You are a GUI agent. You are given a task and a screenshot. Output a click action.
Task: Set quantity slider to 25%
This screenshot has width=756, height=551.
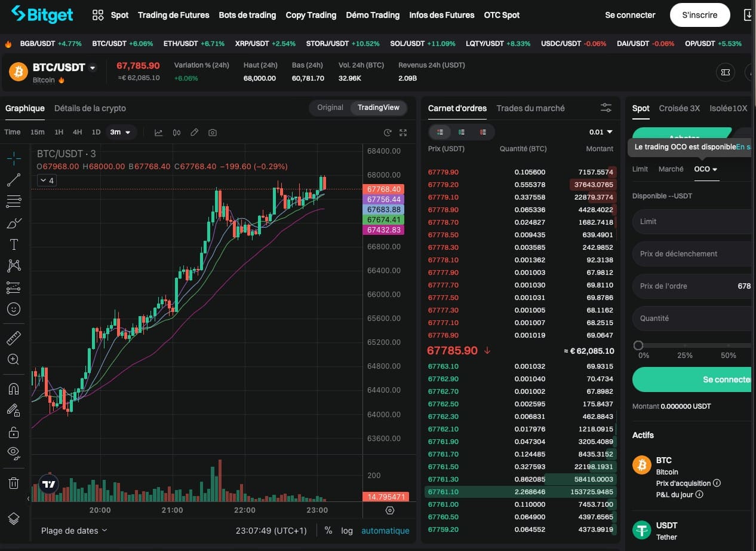[684, 345]
